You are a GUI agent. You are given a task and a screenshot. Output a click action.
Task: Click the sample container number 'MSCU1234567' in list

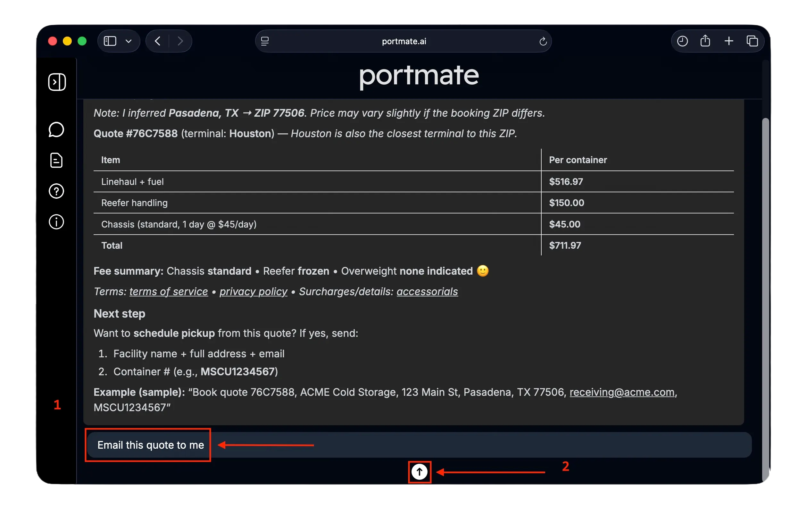pyautogui.click(x=237, y=371)
